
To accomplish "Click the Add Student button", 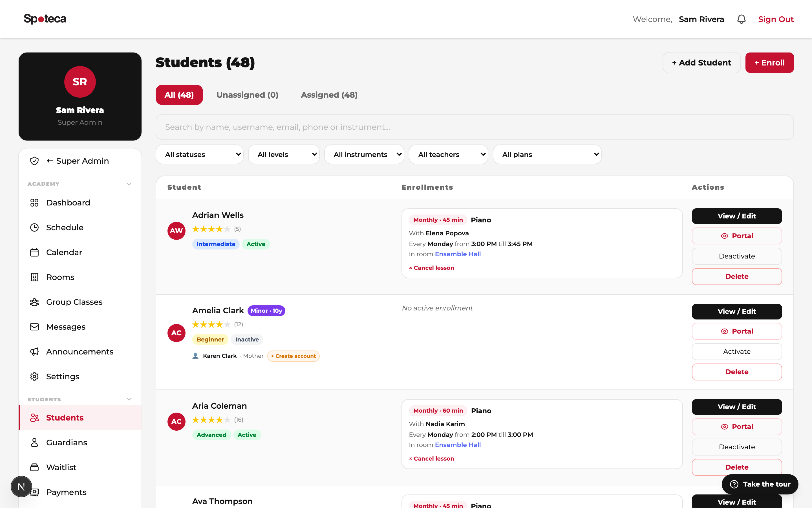I will click(x=701, y=62).
